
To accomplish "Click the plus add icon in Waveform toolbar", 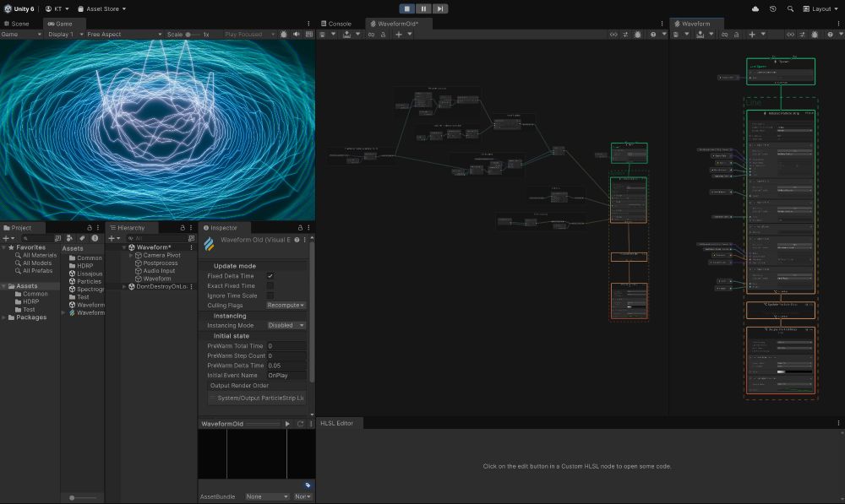I will click(752, 35).
